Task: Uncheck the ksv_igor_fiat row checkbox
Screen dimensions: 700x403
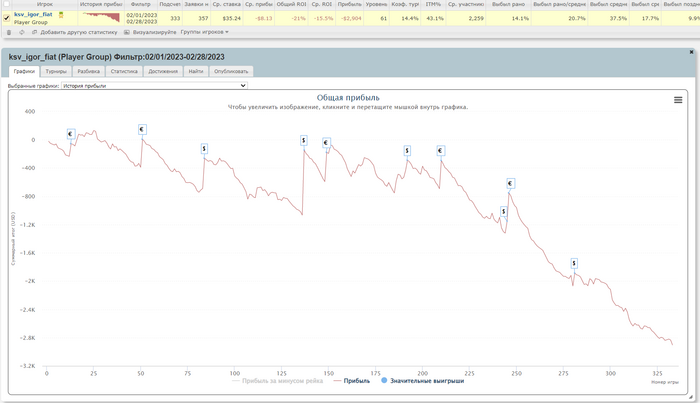Action: coord(6,18)
